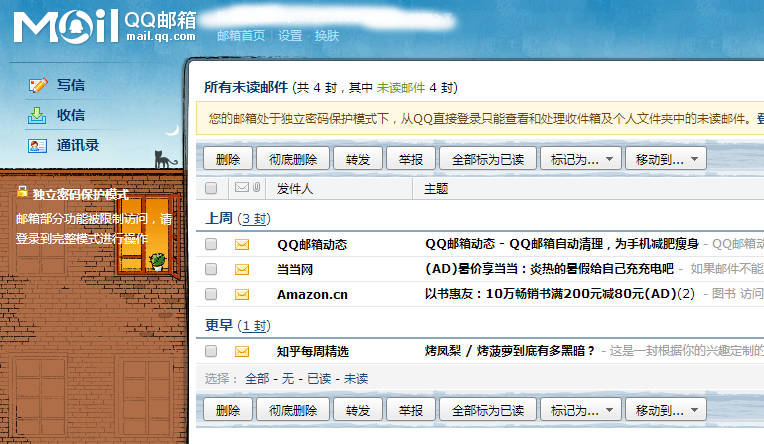Screen dimensions: 764x444
Task: Open 写信 to compose a message
Action: [x=71, y=85]
